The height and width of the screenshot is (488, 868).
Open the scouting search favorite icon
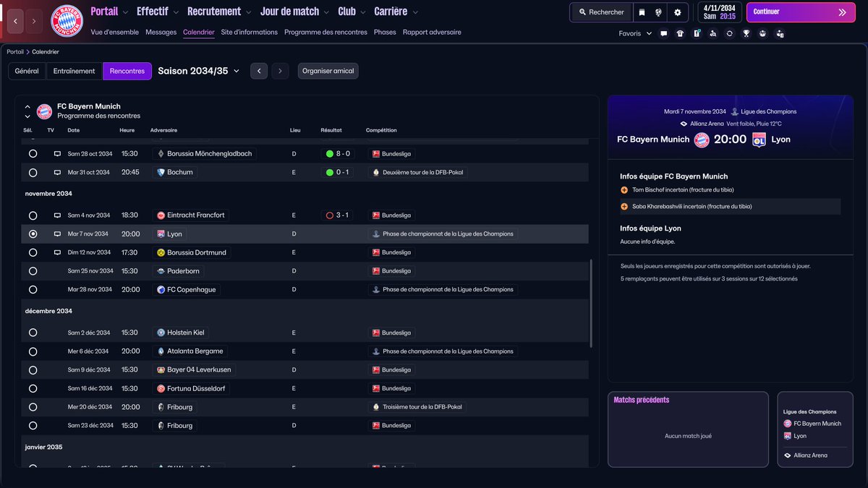click(713, 33)
